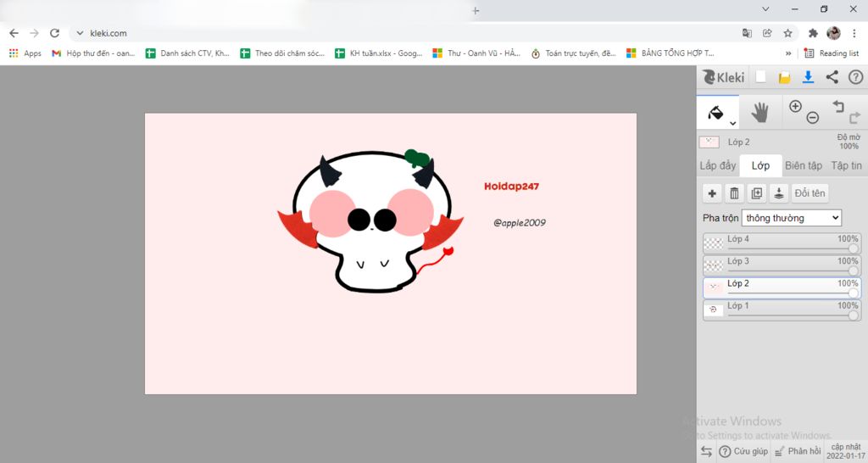Open the tab search dropdown arrow

point(765,9)
